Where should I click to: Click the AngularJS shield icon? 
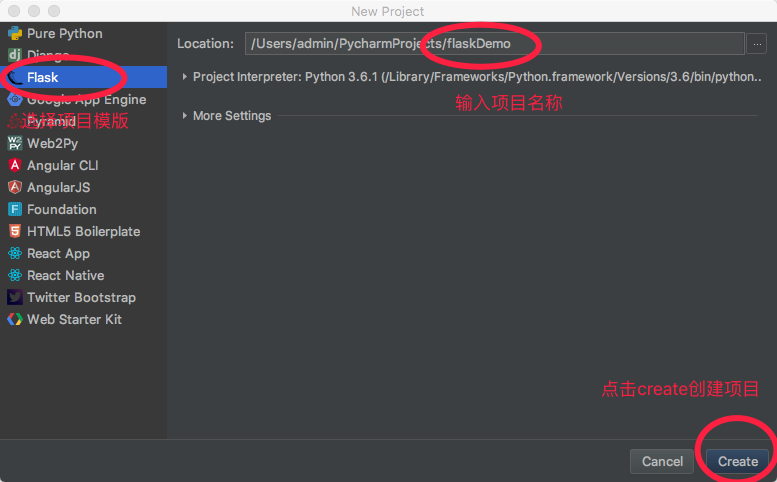pyautogui.click(x=15, y=187)
